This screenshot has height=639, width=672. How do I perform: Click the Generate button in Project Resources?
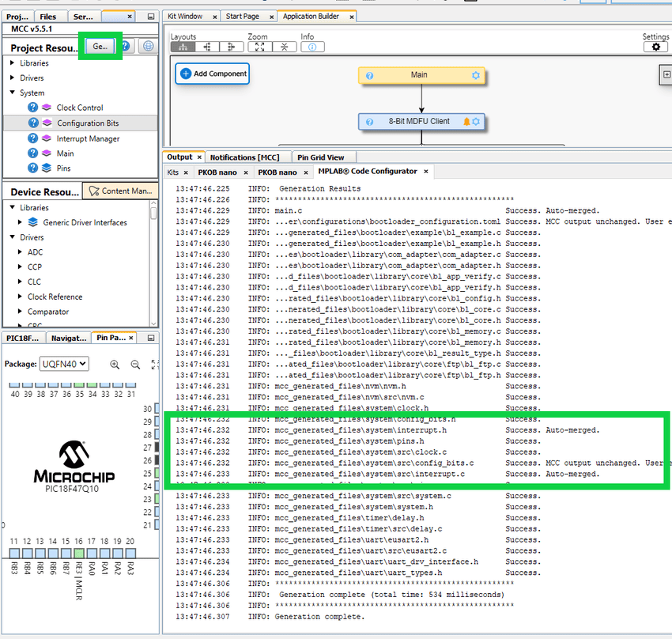[100, 46]
